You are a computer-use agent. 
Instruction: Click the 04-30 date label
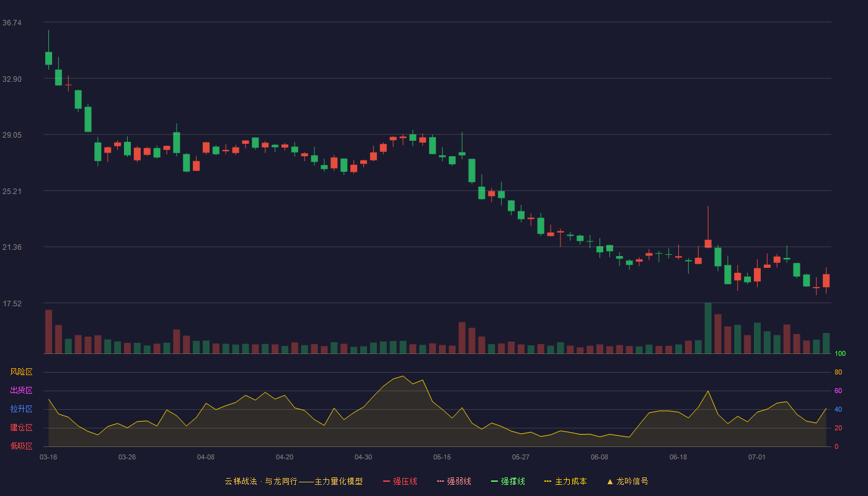coord(363,457)
